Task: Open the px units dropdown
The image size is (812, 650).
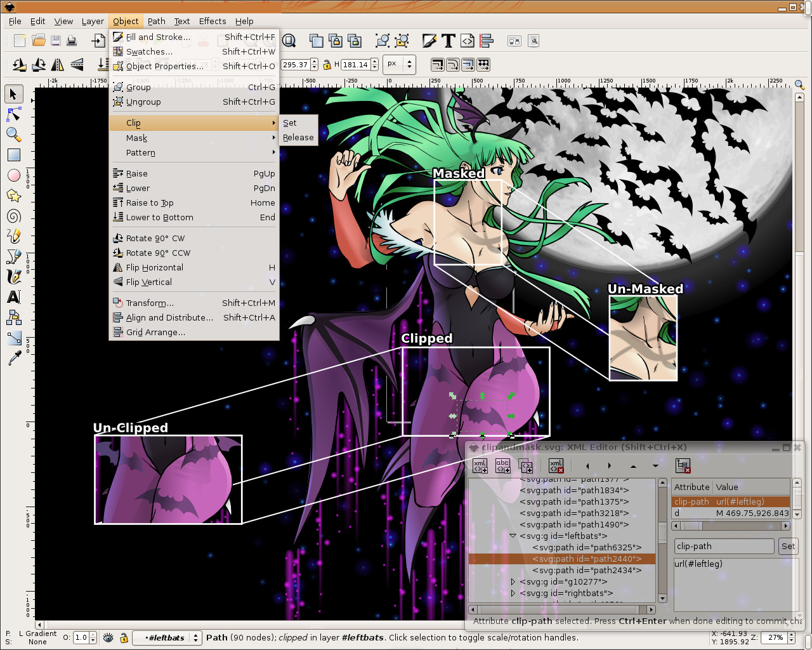Action: (x=399, y=64)
